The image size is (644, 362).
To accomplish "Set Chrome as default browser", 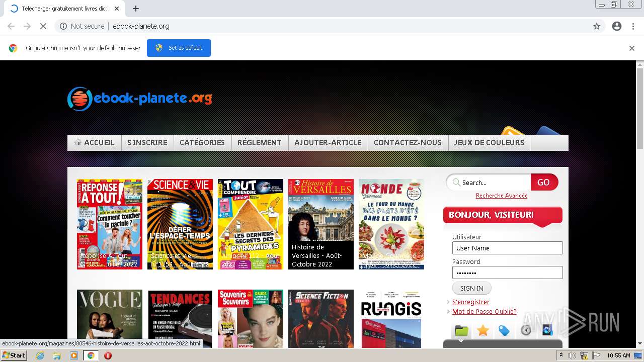I will pyautogui.click(x=179, y=48).
